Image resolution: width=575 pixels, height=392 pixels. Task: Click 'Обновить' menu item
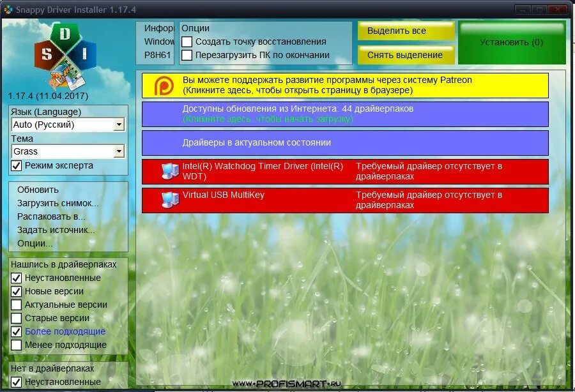point(38,190)
